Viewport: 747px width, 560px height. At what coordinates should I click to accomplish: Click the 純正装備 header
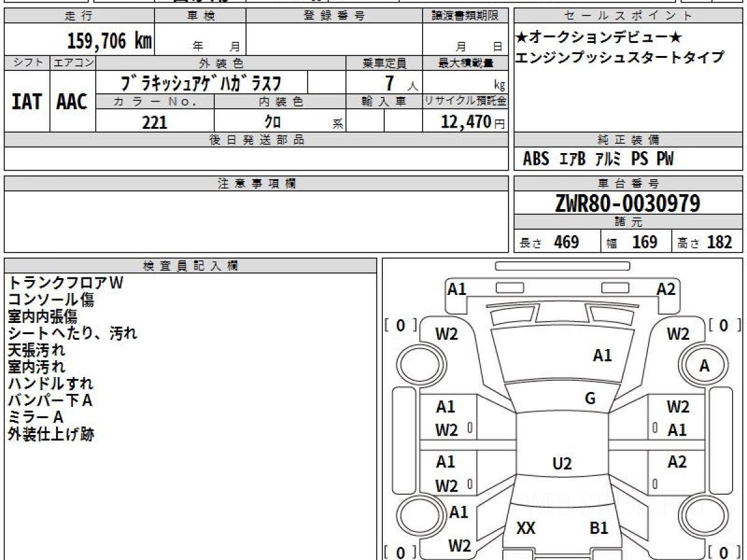point(628,140)
